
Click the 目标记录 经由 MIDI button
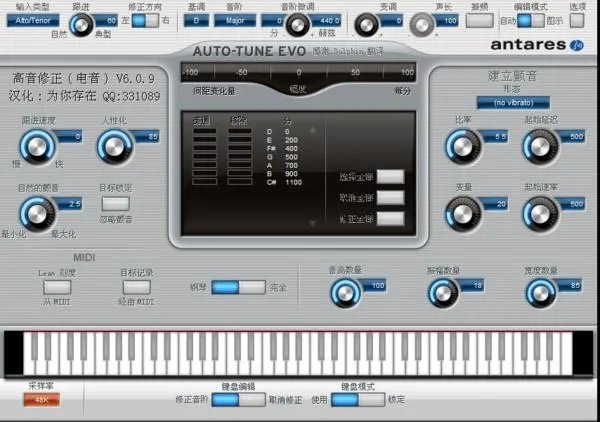click(x=137, y=287)
